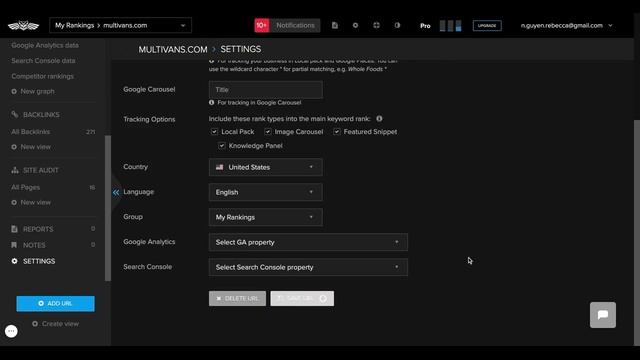The height and width of the screenshot is (360, 640).
Task: Open the My Rankings multivans.com project selector
Action: tap(120, 25)
